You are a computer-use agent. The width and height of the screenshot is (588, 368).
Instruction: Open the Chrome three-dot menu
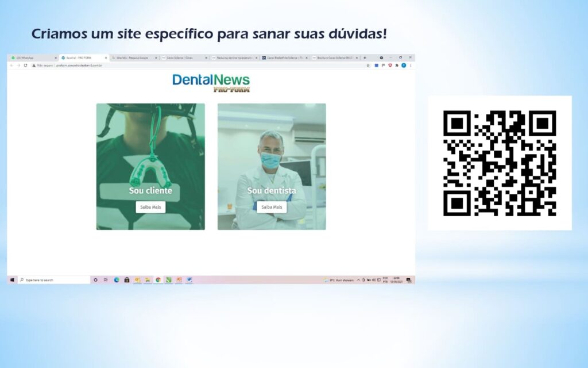click(411, 66)
